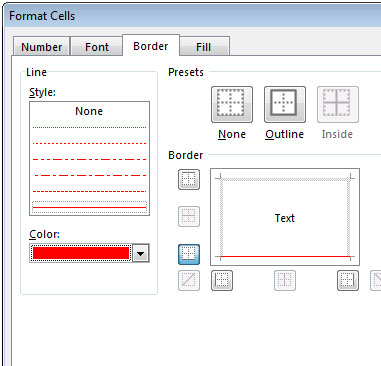Open the Fill tab

[204, 47]
